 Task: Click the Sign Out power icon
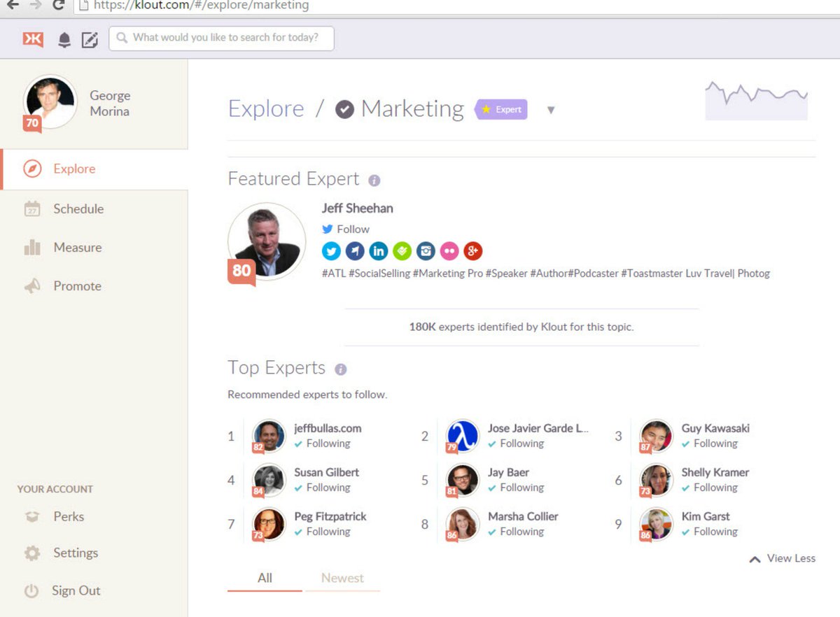pos(31,591)
